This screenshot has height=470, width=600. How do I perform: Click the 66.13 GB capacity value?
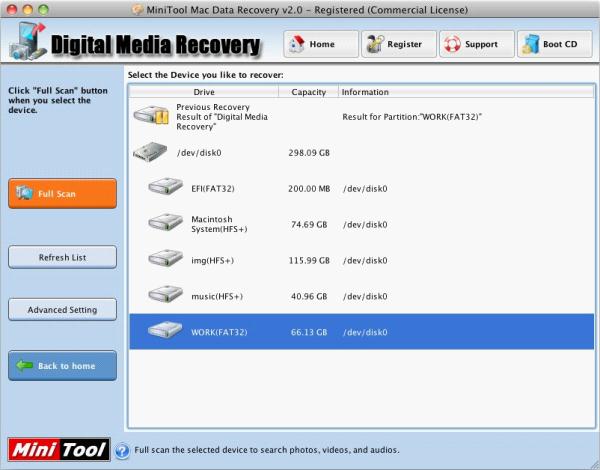click(309, 332)
